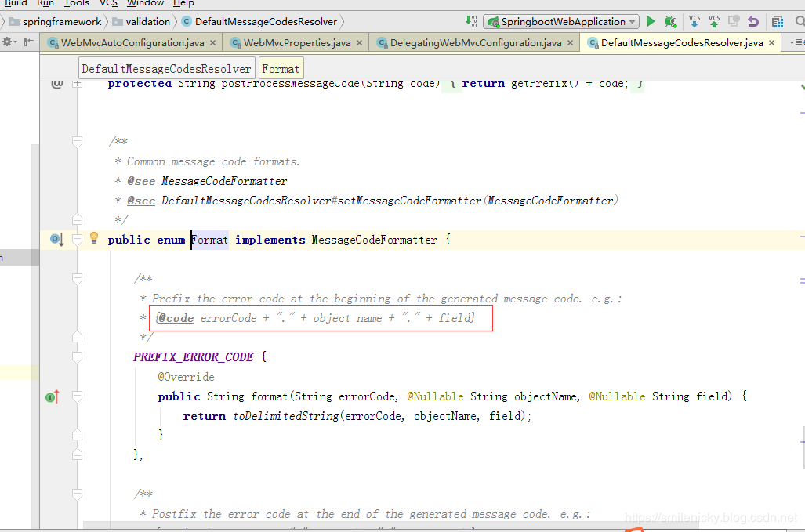The width and height of the screenshot is (805, 532).
Task: Fold the PREFIX_ERROR_CODE block
Action: click(x=78, y=356)
